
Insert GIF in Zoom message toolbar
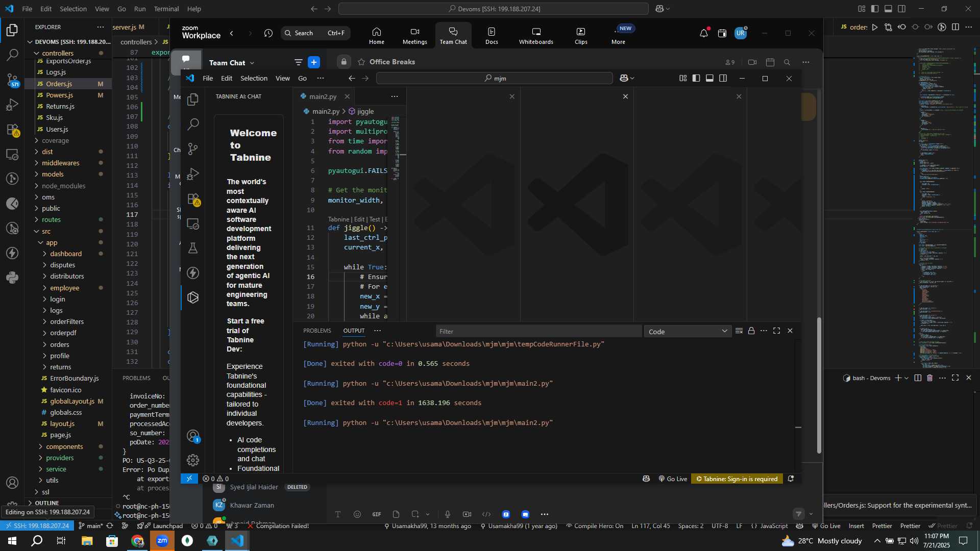377,514
